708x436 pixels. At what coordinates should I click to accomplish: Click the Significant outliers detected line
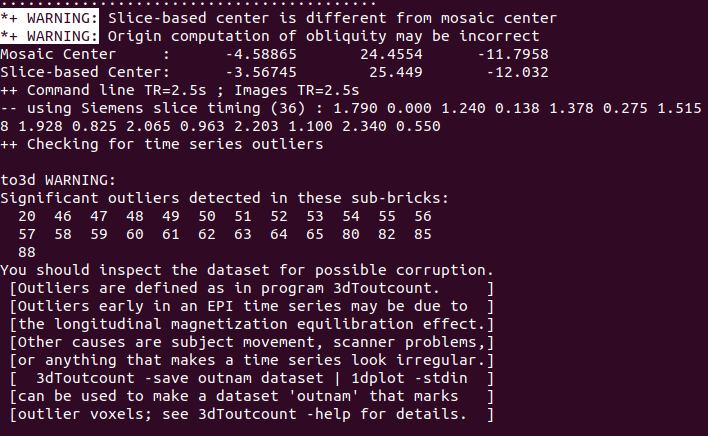(224, 198)
